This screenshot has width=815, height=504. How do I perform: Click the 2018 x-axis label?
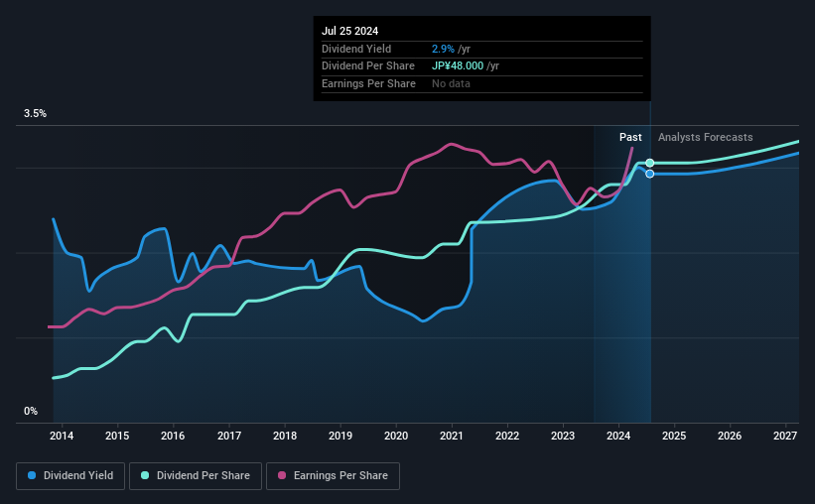[285, 436]
